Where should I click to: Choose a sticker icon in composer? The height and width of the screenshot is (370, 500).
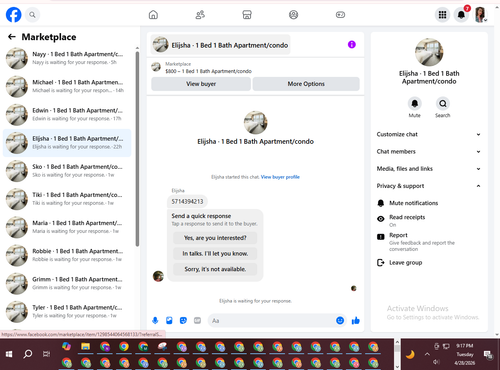tap(183, 321)
